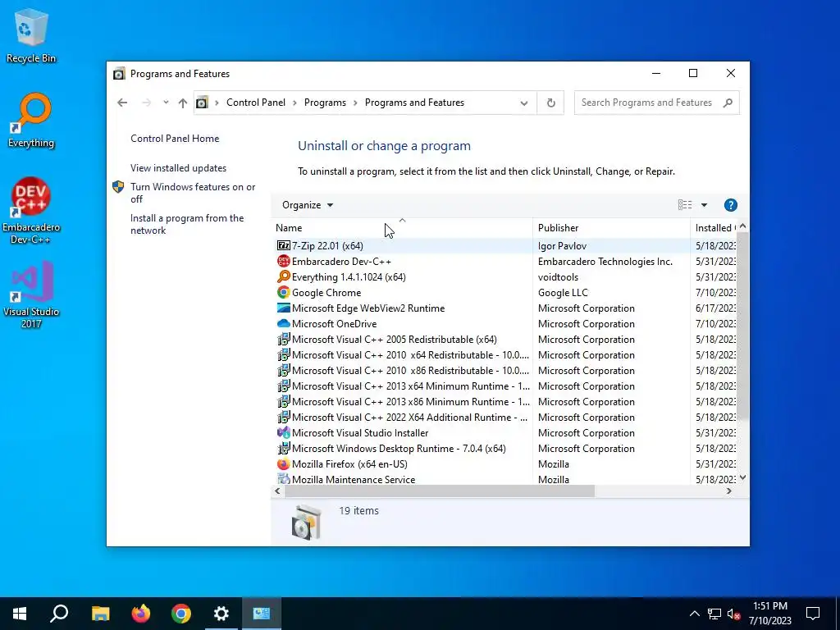Viewport: 840px width, 630px height.
Task: Open the Organize dropdown menu
Action: [x=308, y=205]
